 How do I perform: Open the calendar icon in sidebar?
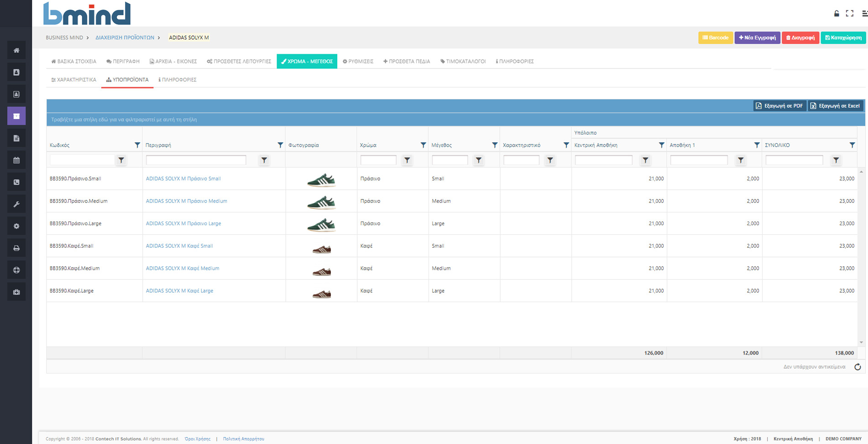16,160
